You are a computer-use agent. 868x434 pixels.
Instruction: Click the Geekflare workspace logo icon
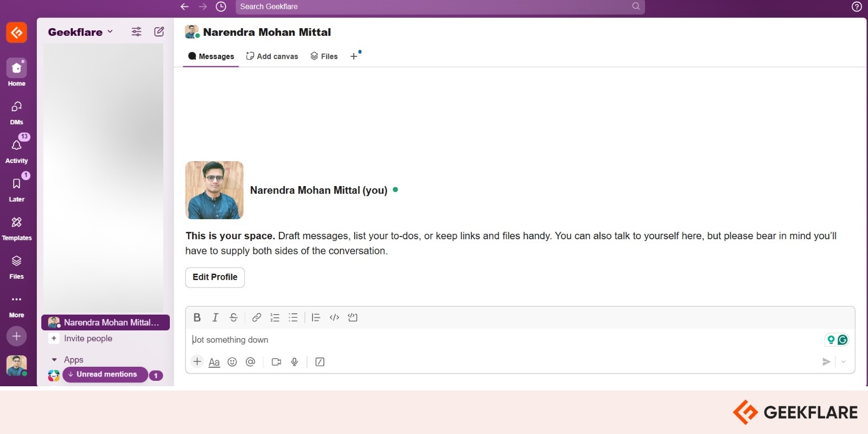[17, 33]
